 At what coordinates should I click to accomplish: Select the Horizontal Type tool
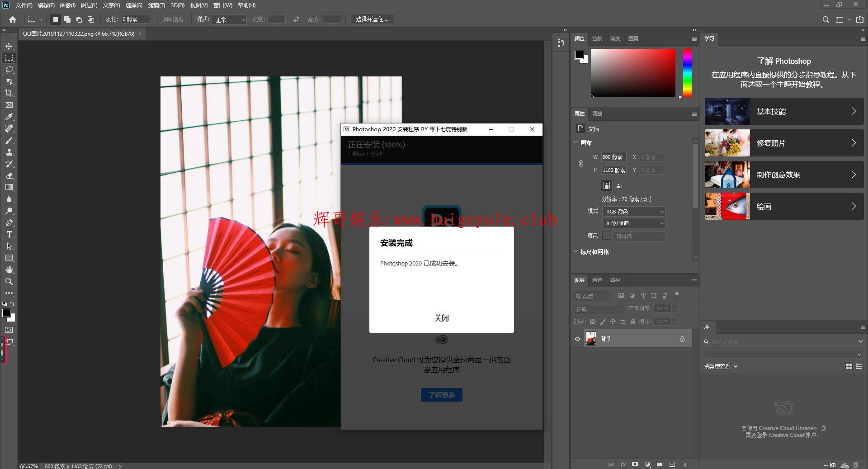tap(9, 234)
